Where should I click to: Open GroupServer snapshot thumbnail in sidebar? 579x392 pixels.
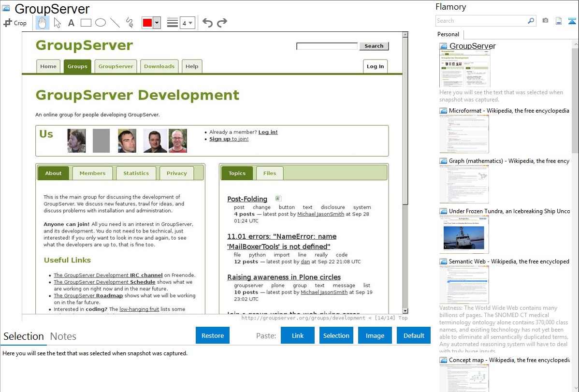pos(464,69)
